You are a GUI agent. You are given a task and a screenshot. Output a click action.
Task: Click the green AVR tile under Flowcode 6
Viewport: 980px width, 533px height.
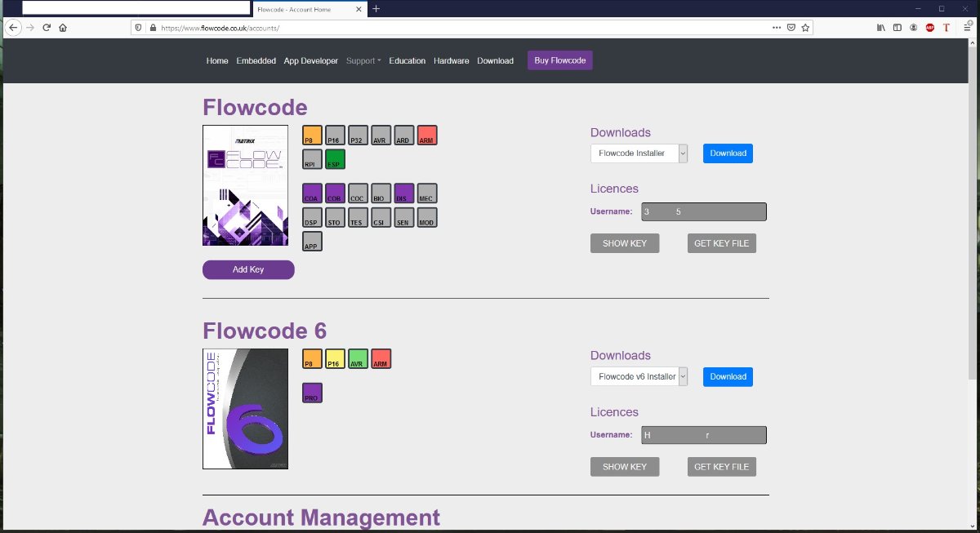[x=359, y=359]
